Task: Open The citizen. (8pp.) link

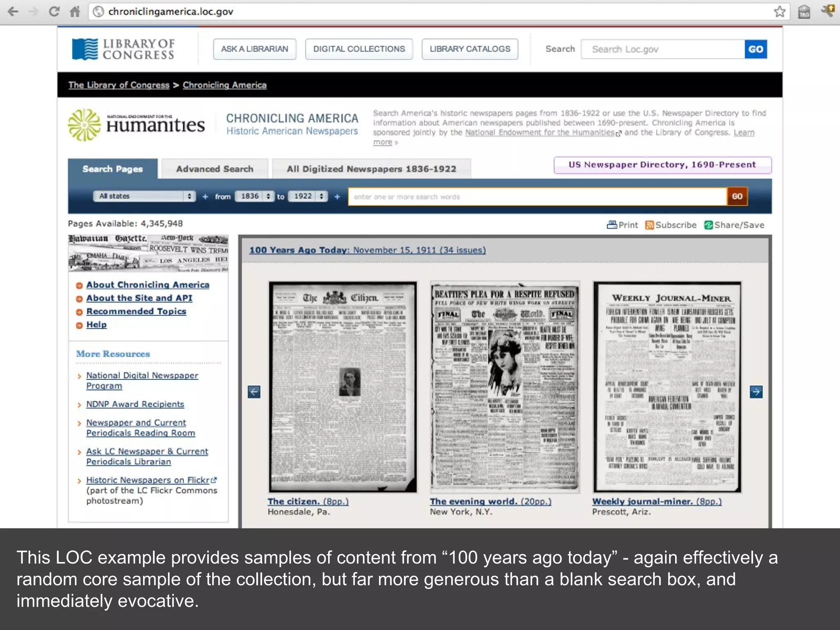Action: pos(308,501)
